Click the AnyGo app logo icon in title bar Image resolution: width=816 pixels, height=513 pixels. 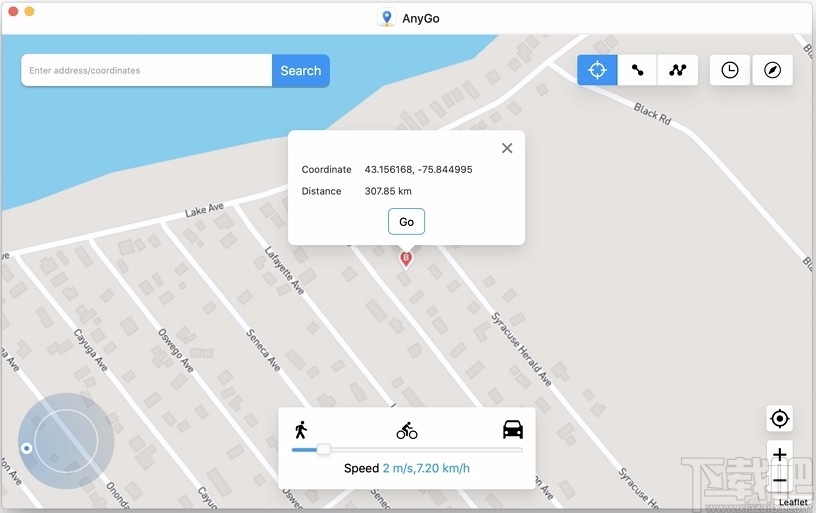pos(387,18)
